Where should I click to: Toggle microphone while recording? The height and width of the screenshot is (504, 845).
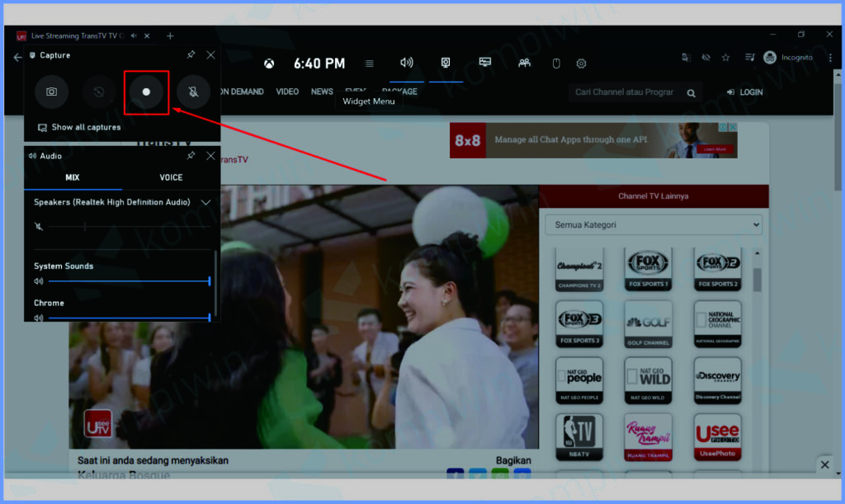193,92
